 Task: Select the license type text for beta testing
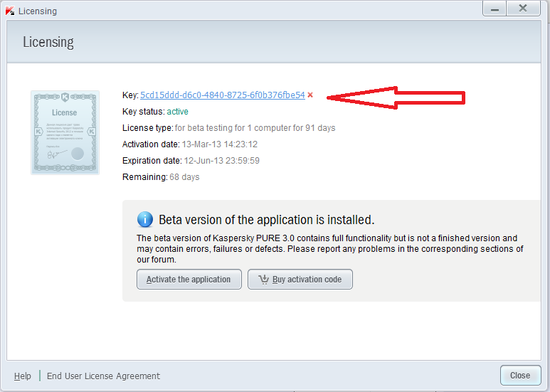255,128
